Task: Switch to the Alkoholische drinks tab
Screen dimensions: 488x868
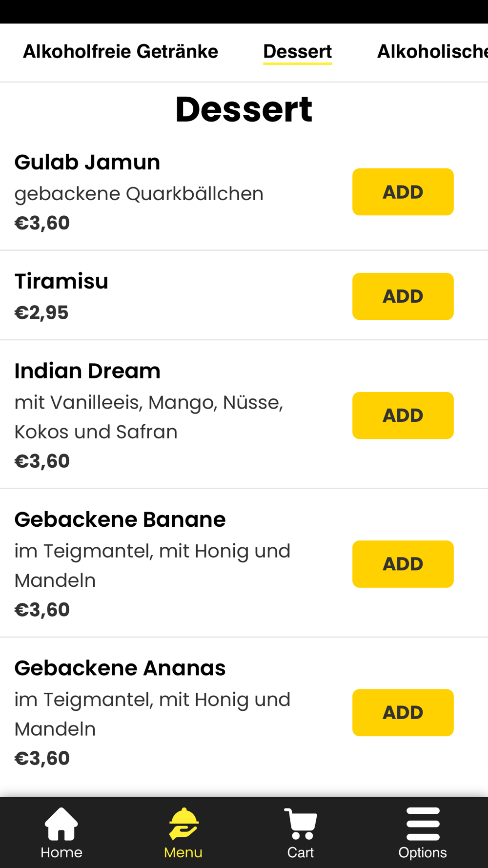Action: pyautogui.click(x=432, y=51)
